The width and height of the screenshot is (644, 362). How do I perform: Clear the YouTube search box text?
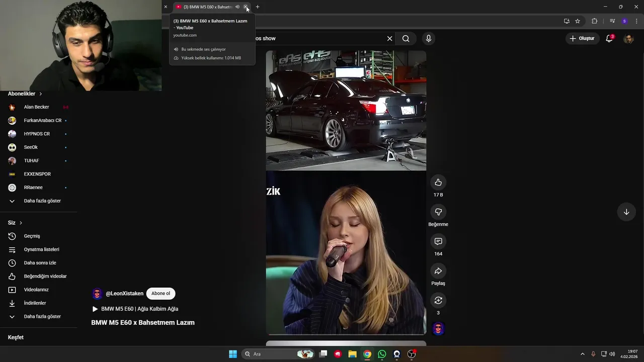pyautogui.click(x=389, y=39)
